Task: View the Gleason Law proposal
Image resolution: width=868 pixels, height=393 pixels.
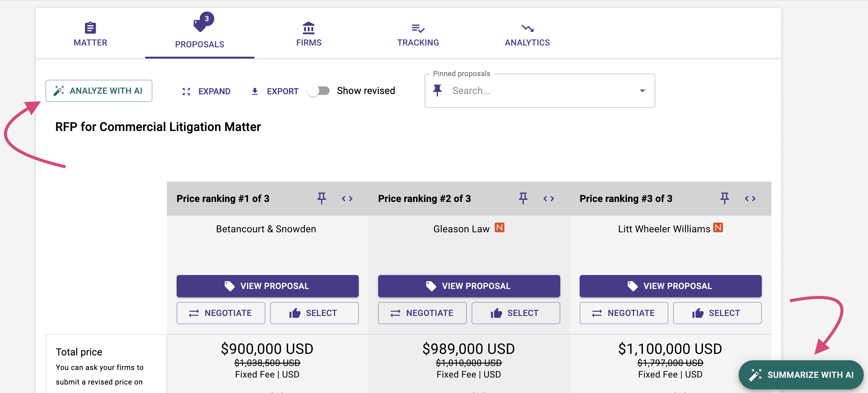Action: (469, 286)
